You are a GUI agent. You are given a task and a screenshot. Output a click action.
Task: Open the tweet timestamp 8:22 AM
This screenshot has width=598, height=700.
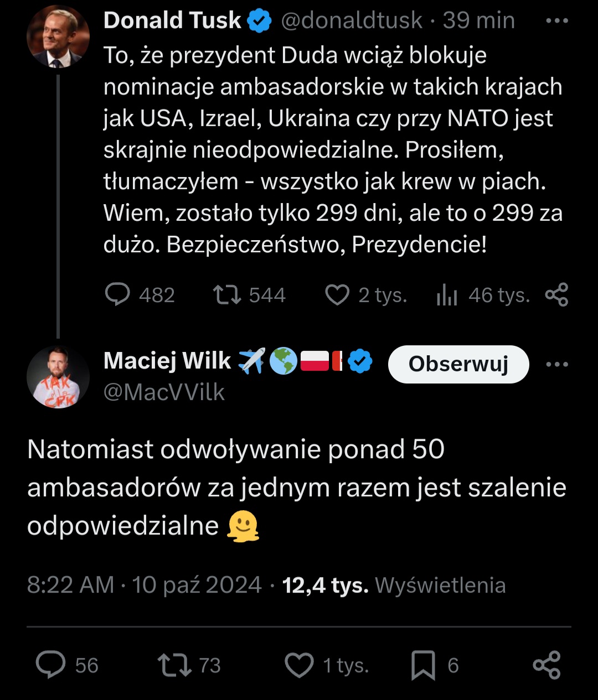pos(70,585)
